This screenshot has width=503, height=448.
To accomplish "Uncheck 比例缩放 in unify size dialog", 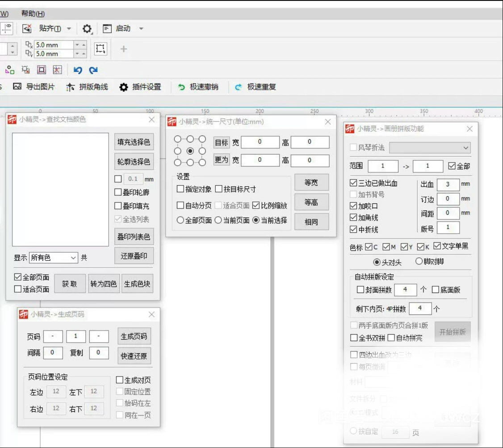I will coord(256,205).
